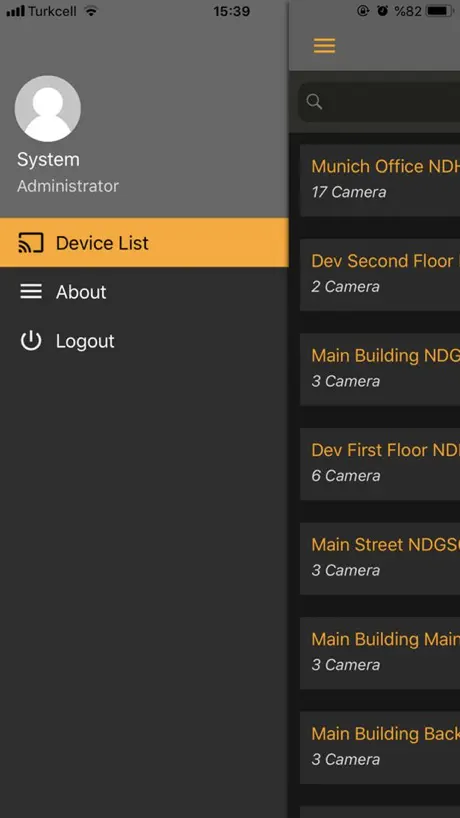Open the Munich Office device card

pos(380,181)
